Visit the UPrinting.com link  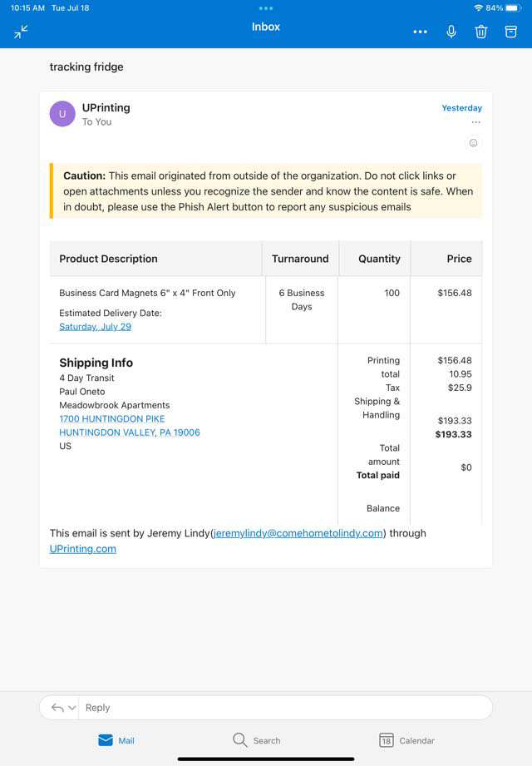[82, 549]
